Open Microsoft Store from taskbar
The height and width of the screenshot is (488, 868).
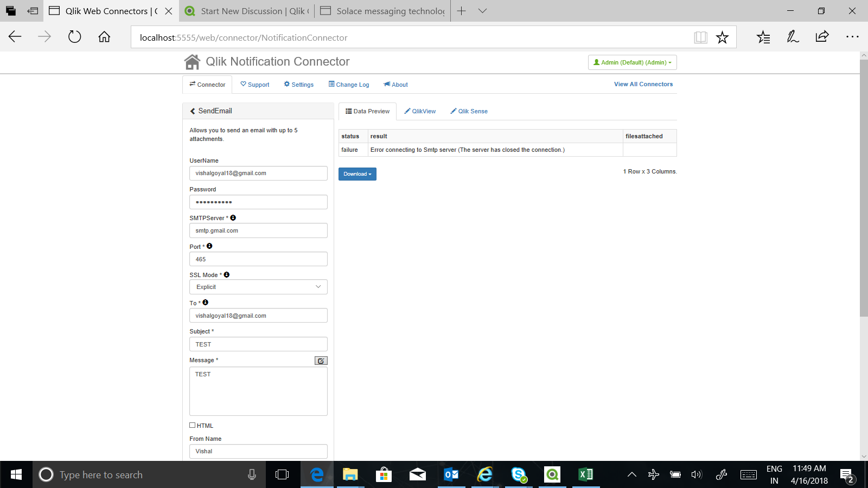click(384, 474)
